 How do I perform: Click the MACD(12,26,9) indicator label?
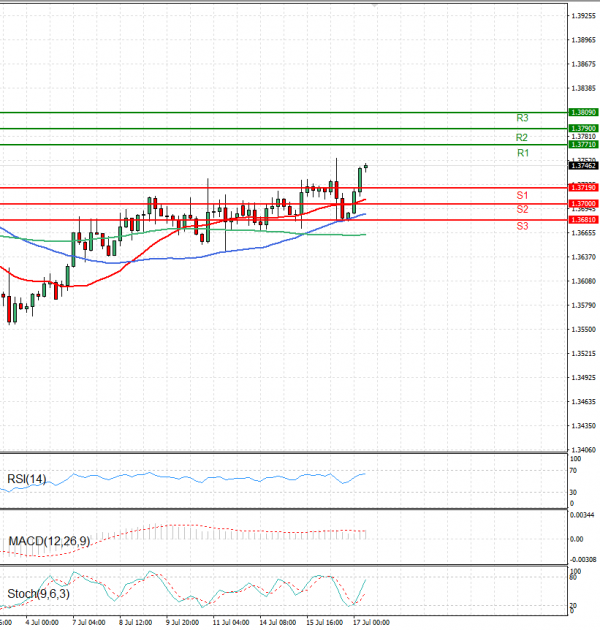[49, 541]
